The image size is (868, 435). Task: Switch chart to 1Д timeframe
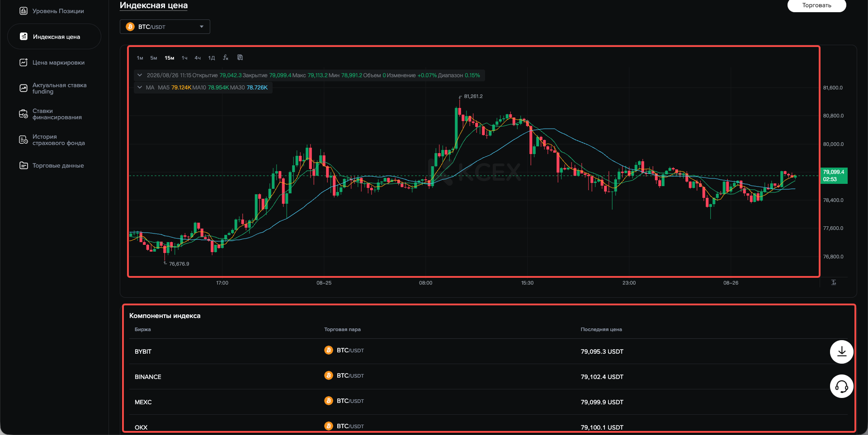click(212, 58)
